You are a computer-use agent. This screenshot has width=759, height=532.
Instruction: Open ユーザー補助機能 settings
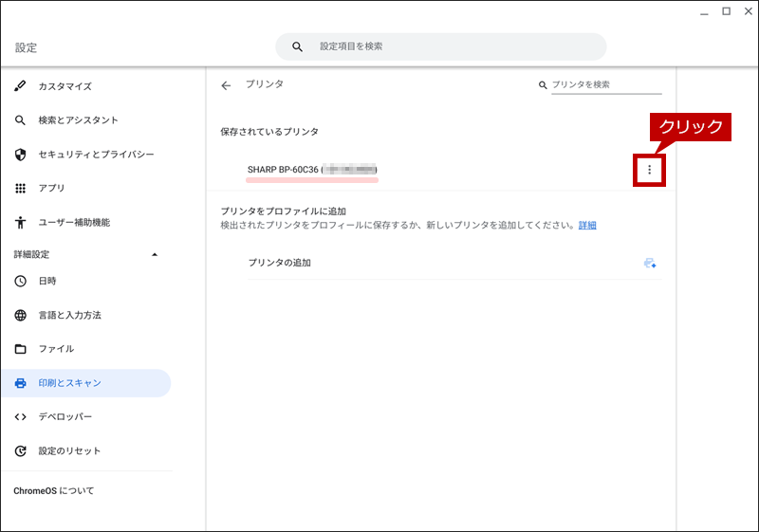(x=74, y=223)
